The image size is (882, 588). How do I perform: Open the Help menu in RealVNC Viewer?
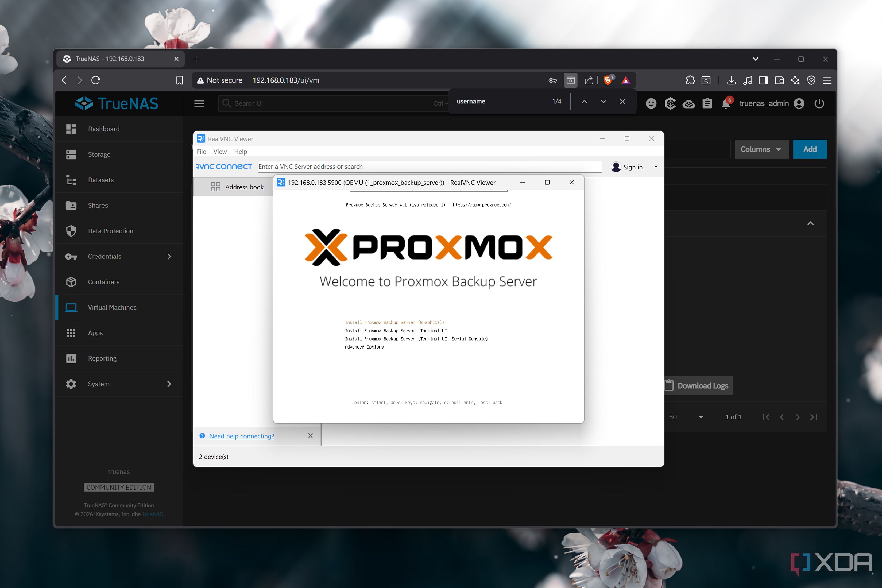pos(240,152)
